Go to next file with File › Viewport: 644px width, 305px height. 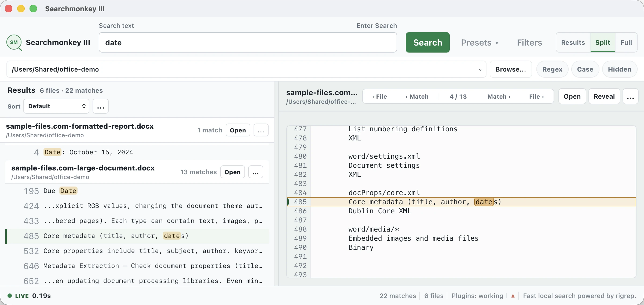coord(537,96)
